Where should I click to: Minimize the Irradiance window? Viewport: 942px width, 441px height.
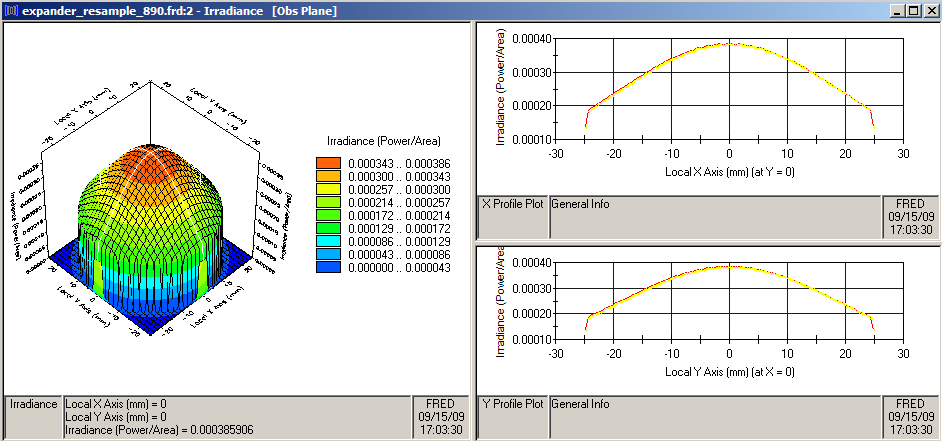click(x=894, y=10)
